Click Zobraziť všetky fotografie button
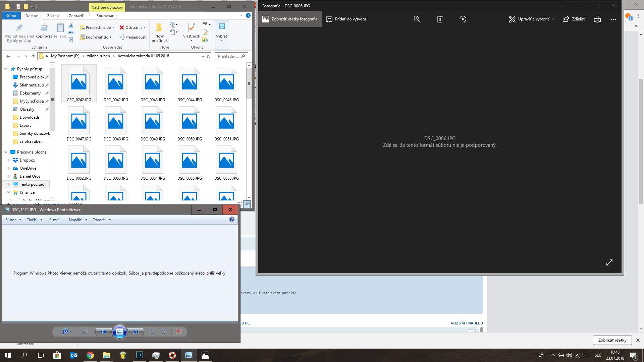 (290, 19)
